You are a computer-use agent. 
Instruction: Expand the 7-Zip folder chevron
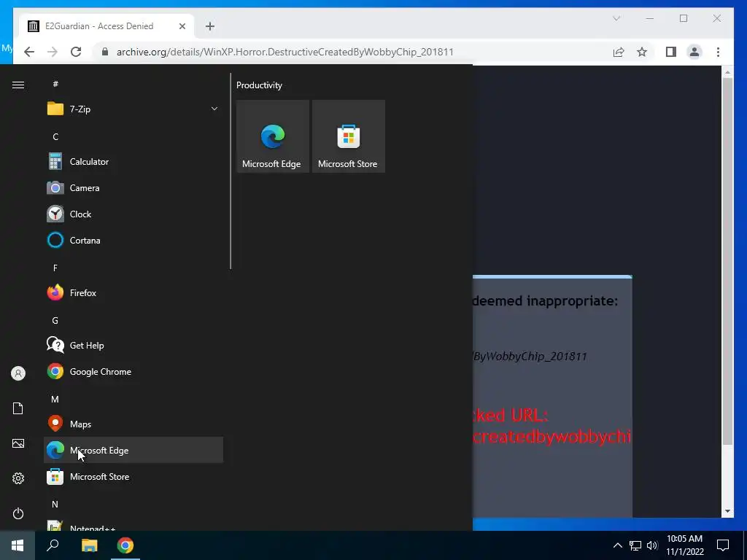pyautogui.click(x=214, y=109)
